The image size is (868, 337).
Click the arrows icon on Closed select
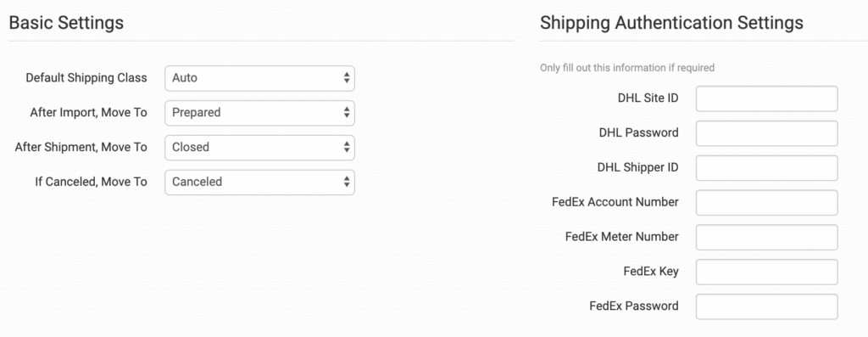coord(347,148)
